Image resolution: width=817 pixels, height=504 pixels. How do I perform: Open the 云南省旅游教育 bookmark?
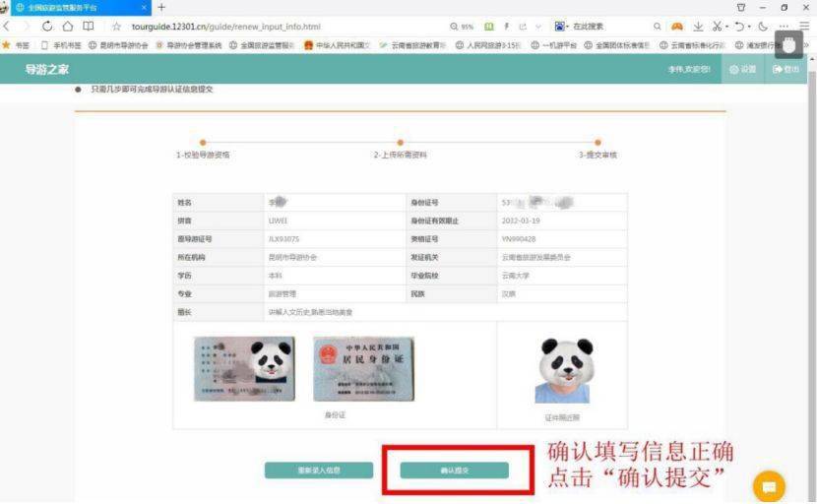(412, 45)
